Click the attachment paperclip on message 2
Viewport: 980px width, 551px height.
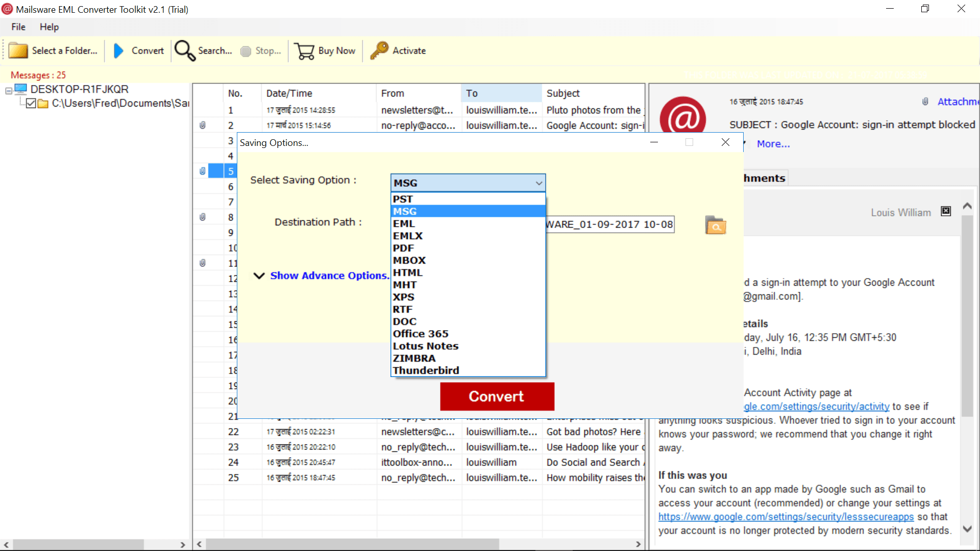[203, 125]
